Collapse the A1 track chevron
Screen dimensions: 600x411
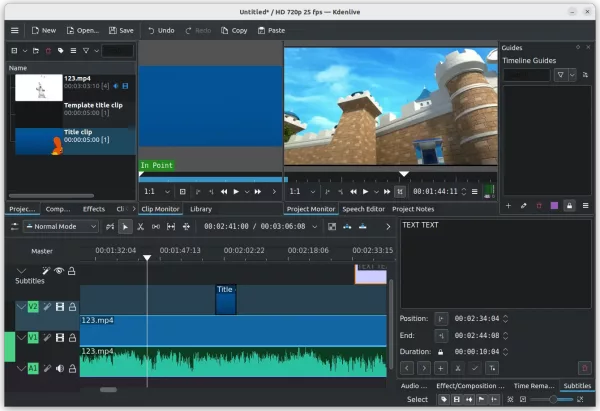21,369
